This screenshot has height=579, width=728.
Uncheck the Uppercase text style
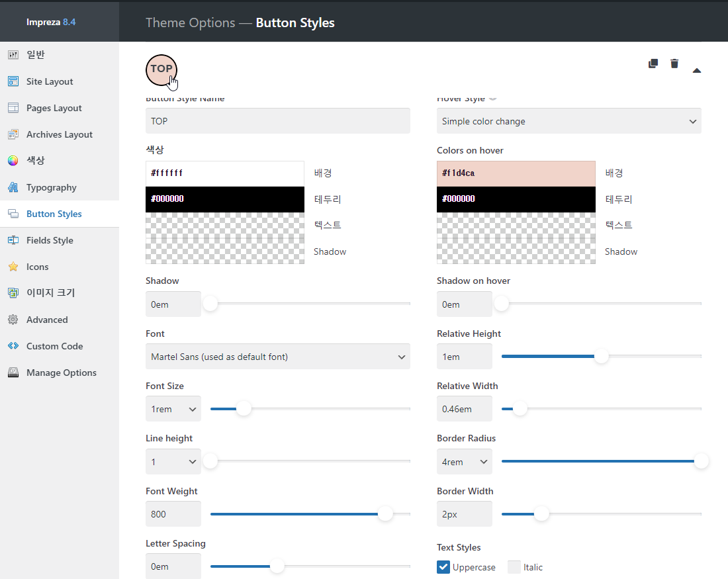443,567
